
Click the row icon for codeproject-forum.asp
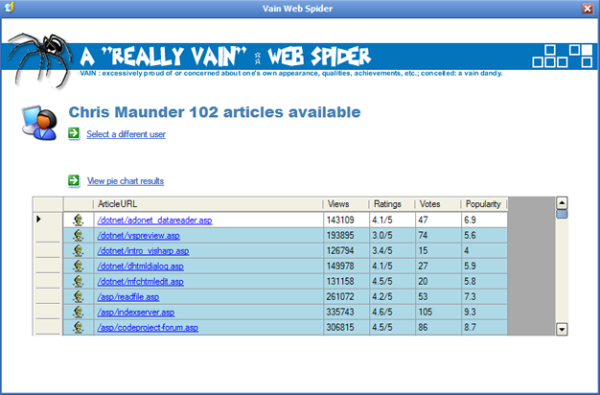pyautogui.click(x=78, y=327)
